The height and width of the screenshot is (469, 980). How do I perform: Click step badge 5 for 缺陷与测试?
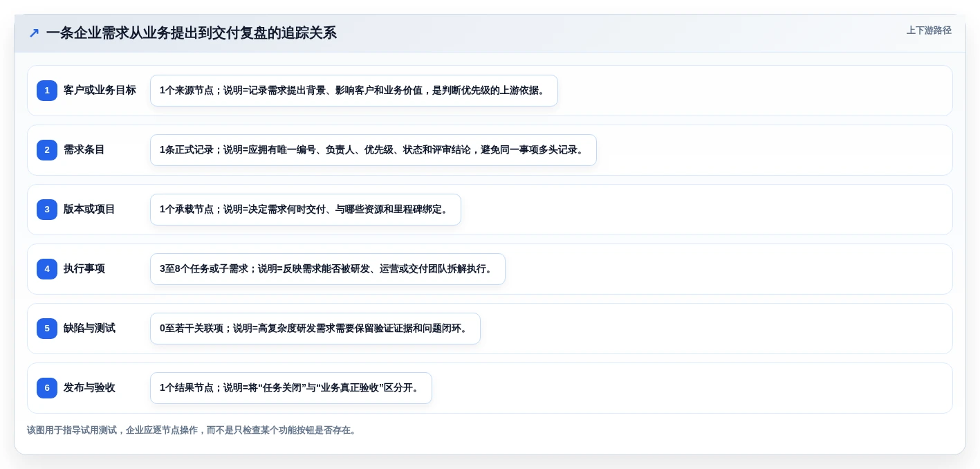pos(47,329)
